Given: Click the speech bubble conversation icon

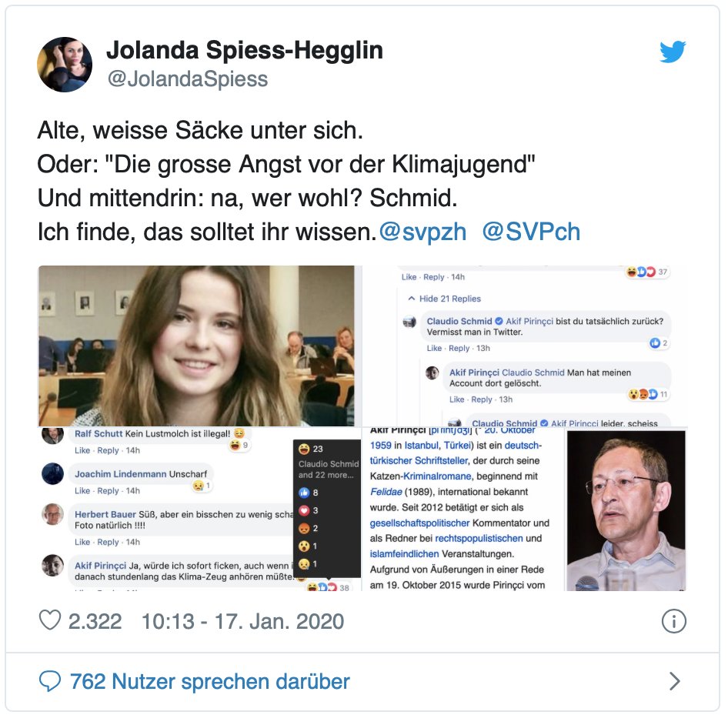Looking at the screenshot, I should [50, 681].
